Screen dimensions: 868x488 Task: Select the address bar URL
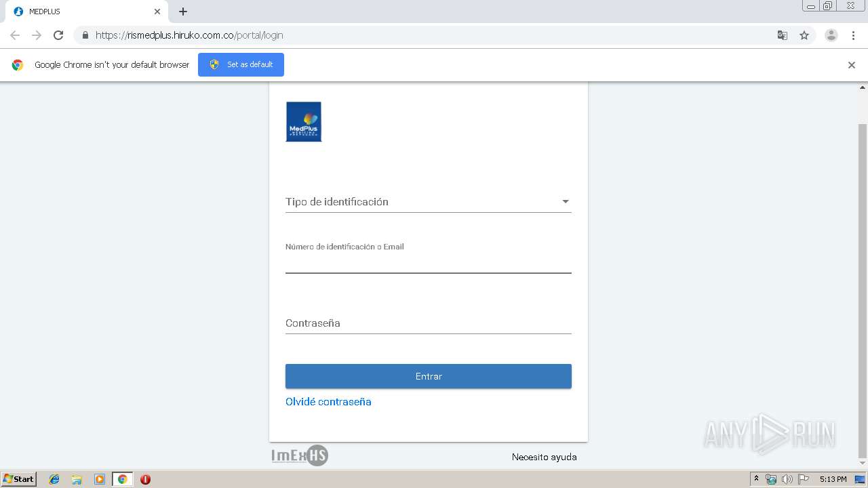click(x=189, y=35)
